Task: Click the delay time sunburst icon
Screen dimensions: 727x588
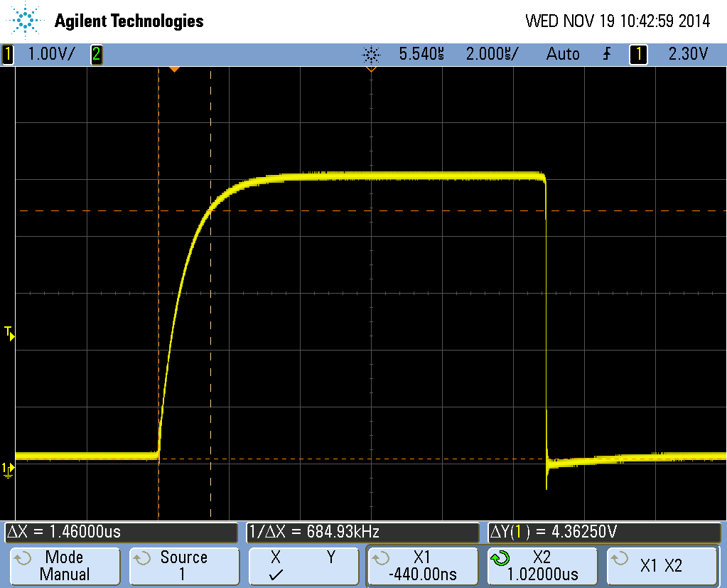Action: [371, 55]
